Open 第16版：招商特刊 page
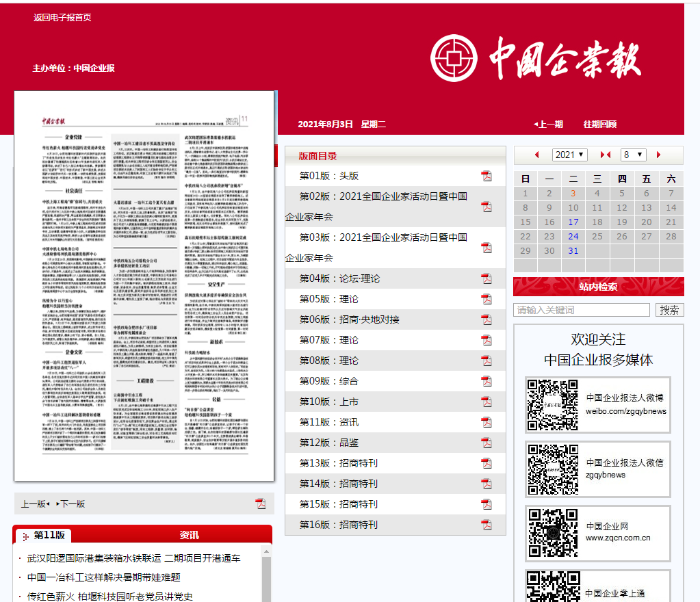This screenshot has height=602, width=700. click(339, 525)
